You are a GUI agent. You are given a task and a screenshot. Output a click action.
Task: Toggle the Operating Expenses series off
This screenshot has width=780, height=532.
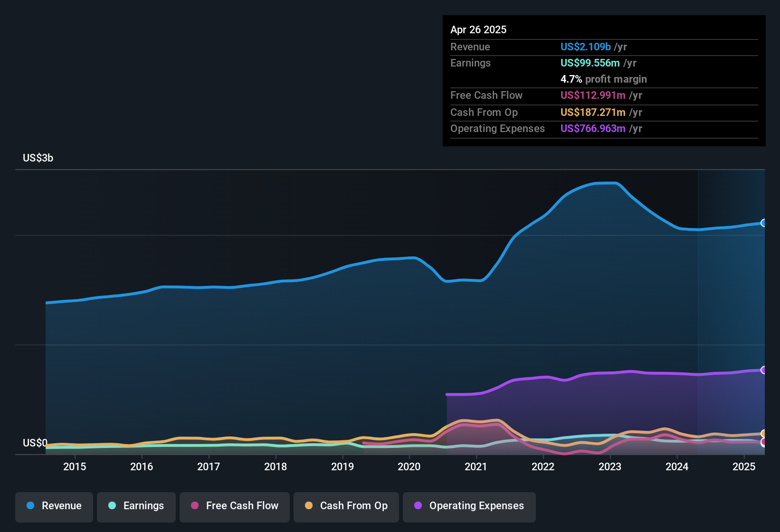coord(469,506)
